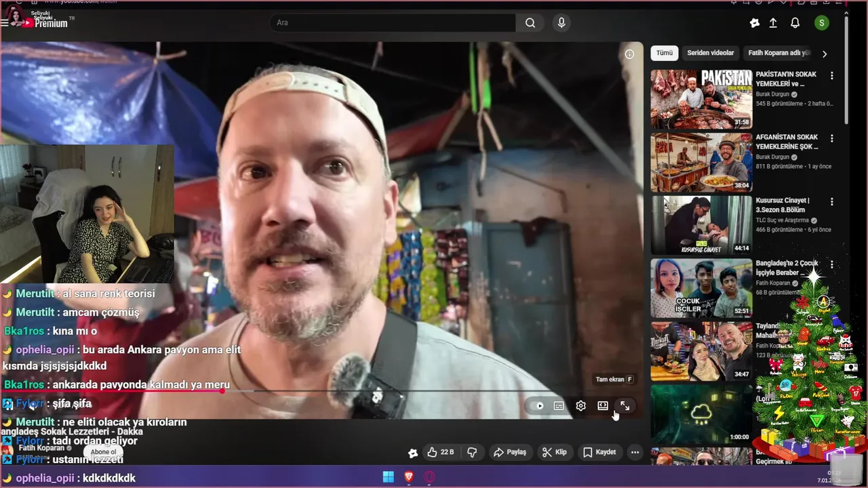The width and height of the screenshot is (868, 488).
Task: Switch player to theater mode
Action: click(603, 406)
